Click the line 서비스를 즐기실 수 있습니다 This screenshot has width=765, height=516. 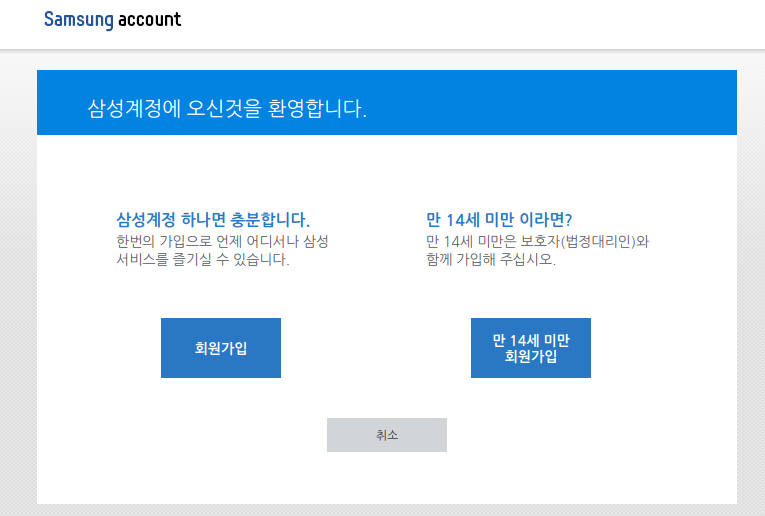coord(202,260)
